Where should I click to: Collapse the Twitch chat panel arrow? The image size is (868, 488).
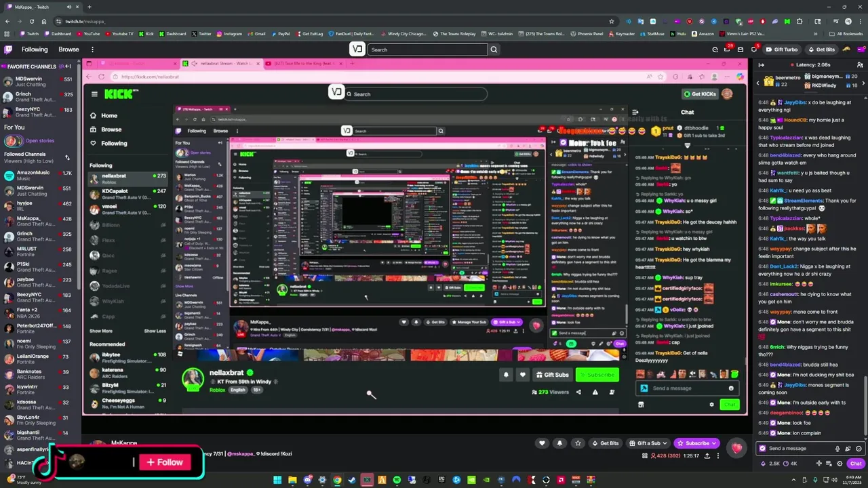[761, 64]
